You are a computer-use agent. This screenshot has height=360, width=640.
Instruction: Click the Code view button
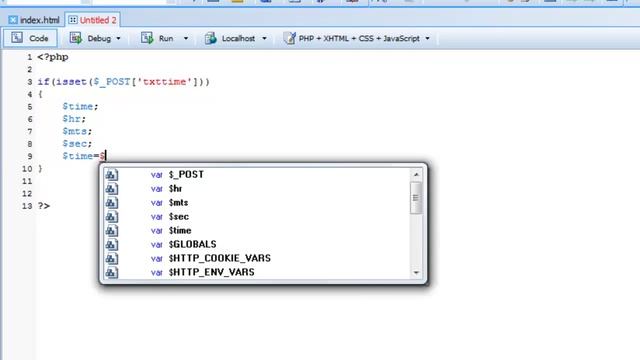30,38
